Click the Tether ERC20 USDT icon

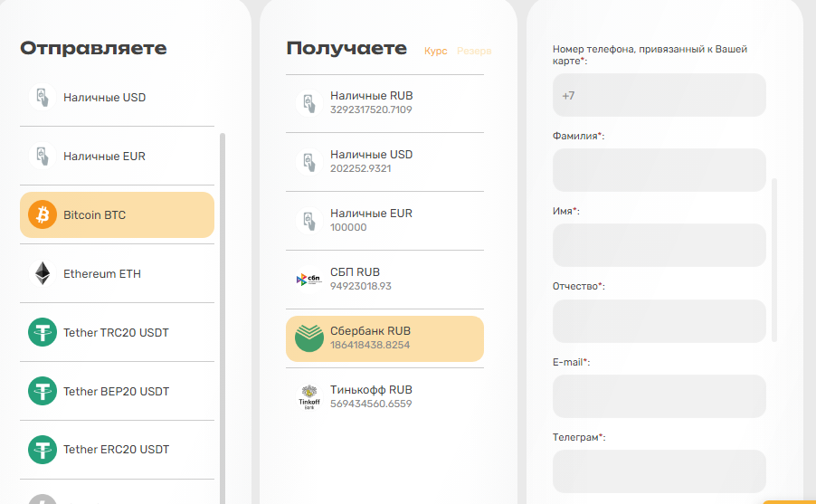tap(42, 449)
